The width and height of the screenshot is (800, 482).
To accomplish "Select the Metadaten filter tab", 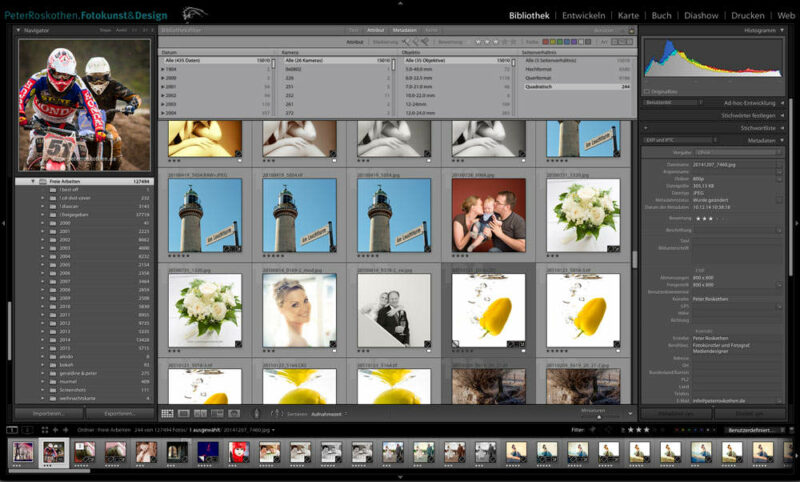I will pos(405,30).
